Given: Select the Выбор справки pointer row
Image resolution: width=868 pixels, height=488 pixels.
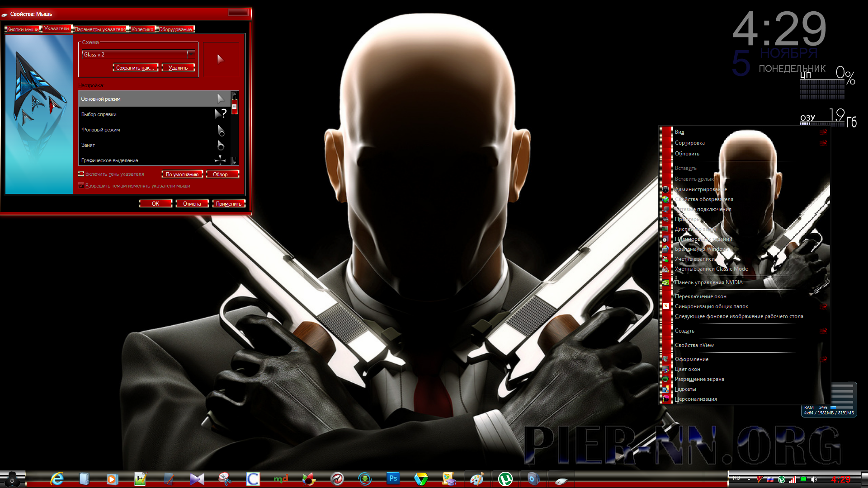Looking at the screenshot, I should (155, 114).
